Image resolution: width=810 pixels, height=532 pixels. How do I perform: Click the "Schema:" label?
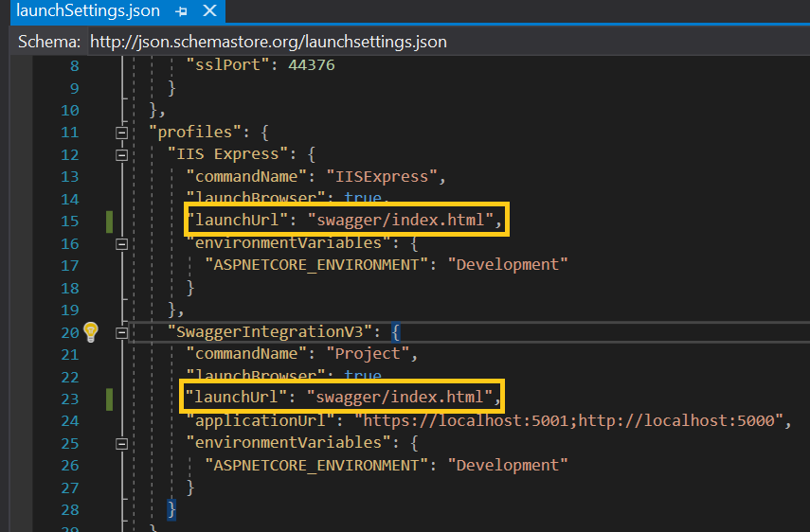tap(49, 42)
